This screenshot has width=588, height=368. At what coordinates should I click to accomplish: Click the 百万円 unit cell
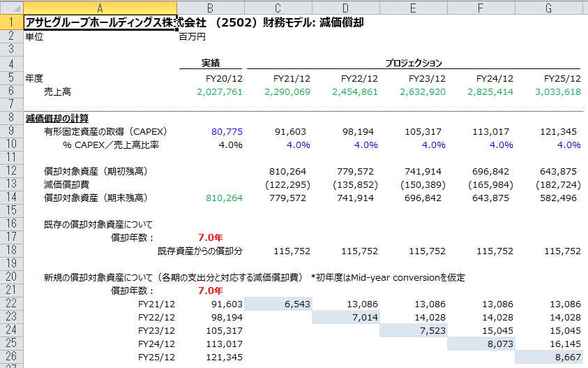pyautogui.click(x=193, y=37)
